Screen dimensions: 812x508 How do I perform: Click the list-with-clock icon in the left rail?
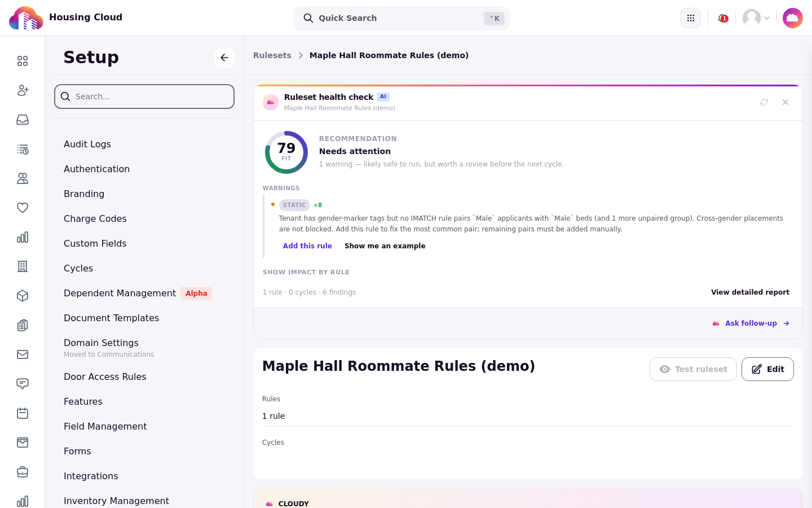(23, 149)
